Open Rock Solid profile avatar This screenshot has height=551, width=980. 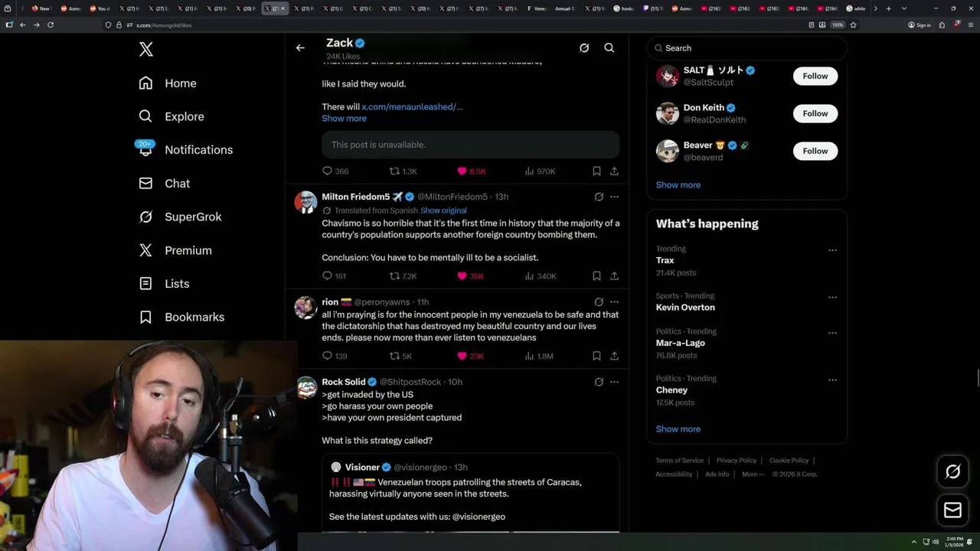pyautogui.click(x=306, y=387)
